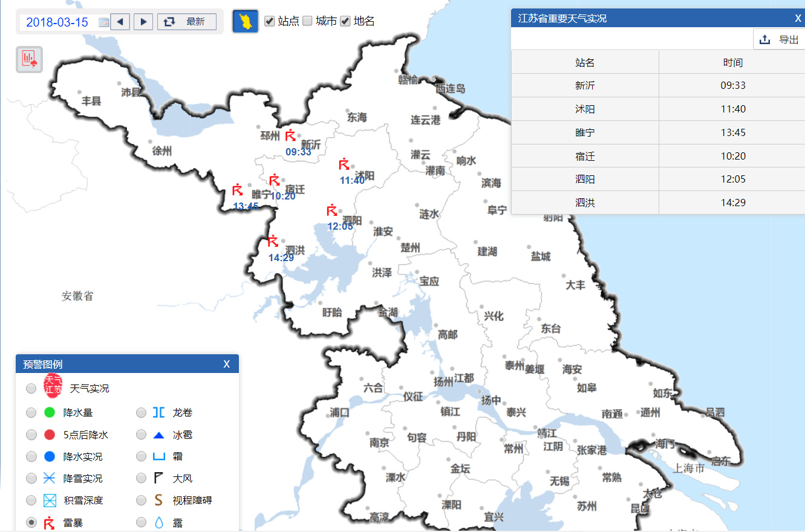Click the 13:45 time cell in table
Image resolution: width=805 pixels, height=532 pixels.
click(x=732, y=132)
